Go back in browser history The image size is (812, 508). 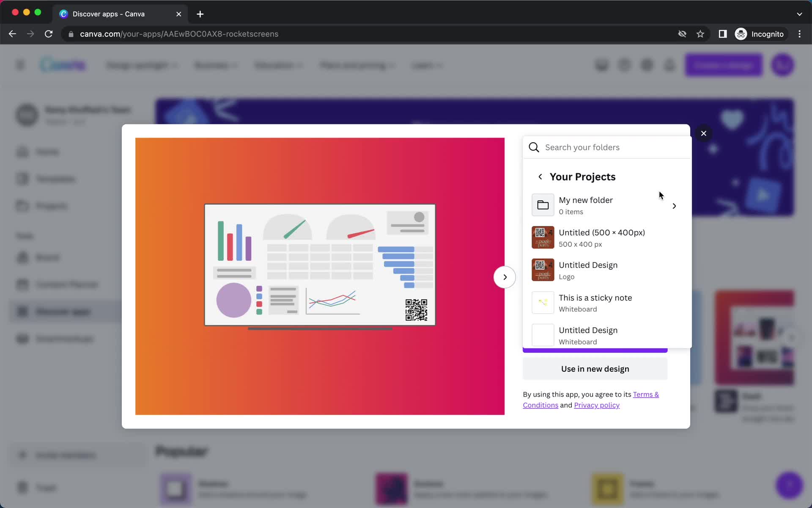tap(12, 34)
